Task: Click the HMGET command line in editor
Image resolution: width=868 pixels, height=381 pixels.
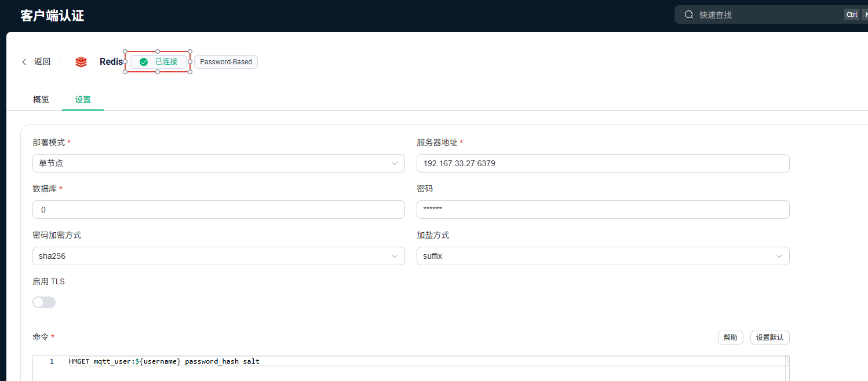Action: coord(164,361)
